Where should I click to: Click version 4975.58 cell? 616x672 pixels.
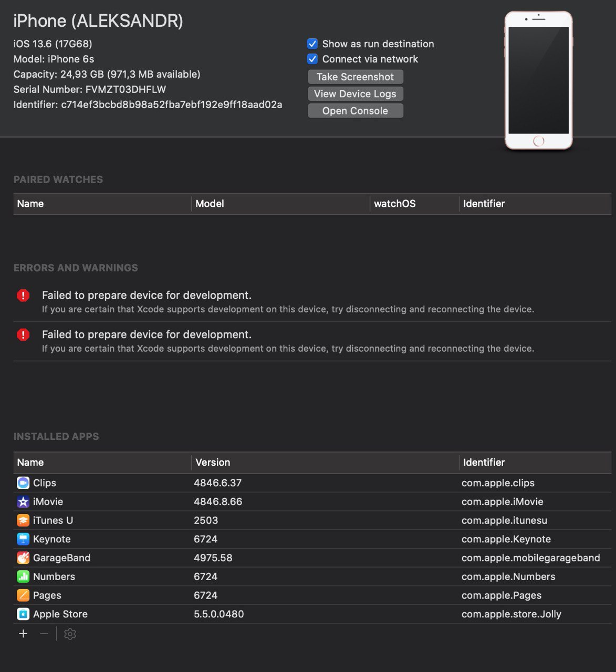[213, 558]
